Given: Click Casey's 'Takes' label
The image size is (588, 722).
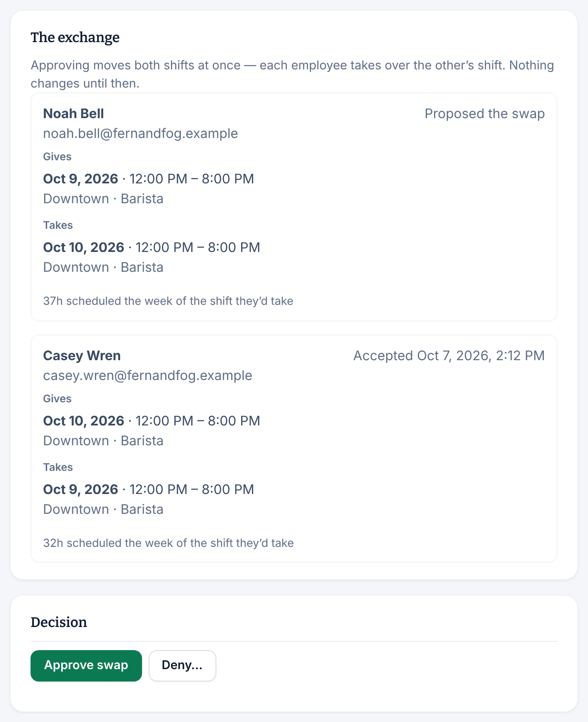Looking at the screenshot, I should tap(58, 467).
